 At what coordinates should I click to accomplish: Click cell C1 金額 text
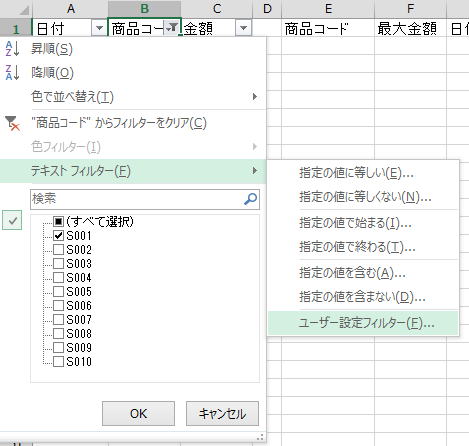click(198, 29)
